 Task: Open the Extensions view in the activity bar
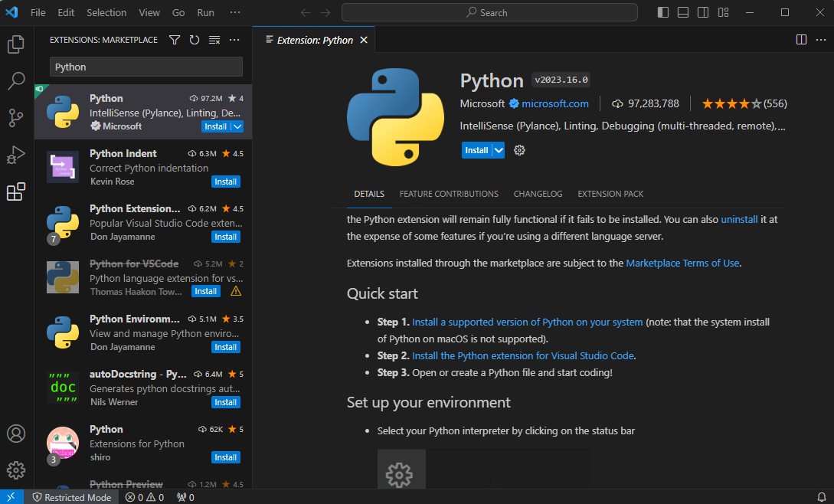point(16,191)
